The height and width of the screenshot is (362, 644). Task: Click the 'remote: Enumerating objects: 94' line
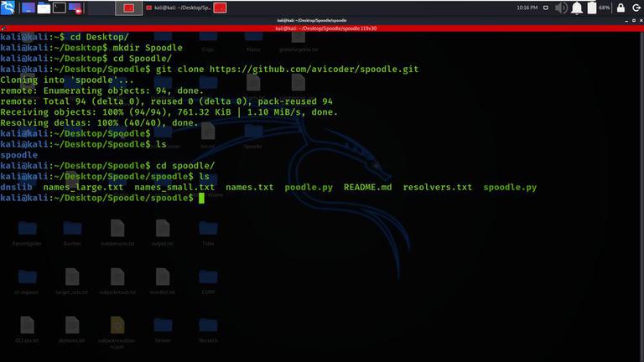101,90
